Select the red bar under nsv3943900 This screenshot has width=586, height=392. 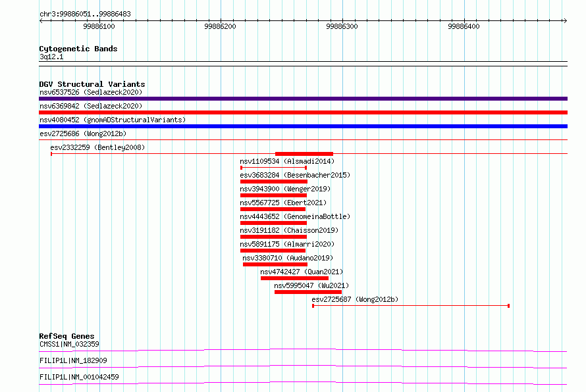(273, 195)
